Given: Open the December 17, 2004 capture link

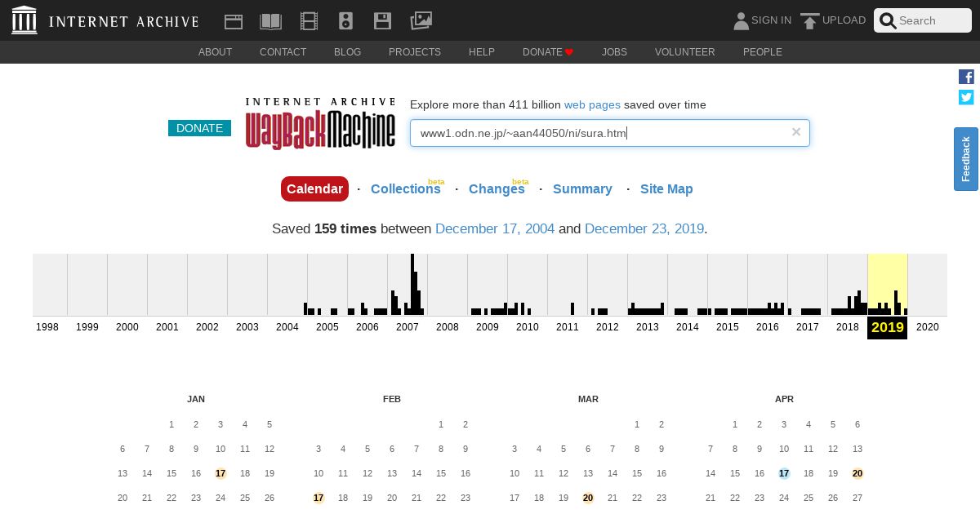Looking at the screenshot, I should tap(495, 228).
